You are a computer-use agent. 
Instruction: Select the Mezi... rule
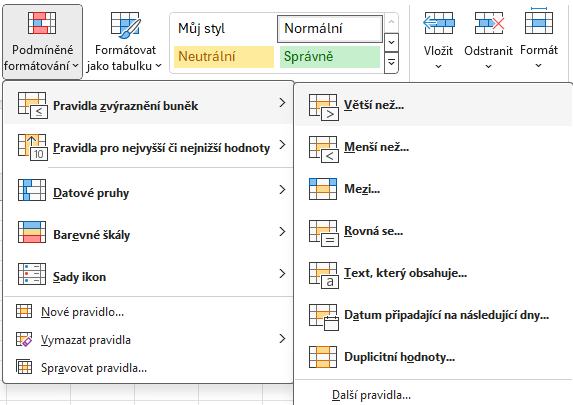tap(433, 189)
